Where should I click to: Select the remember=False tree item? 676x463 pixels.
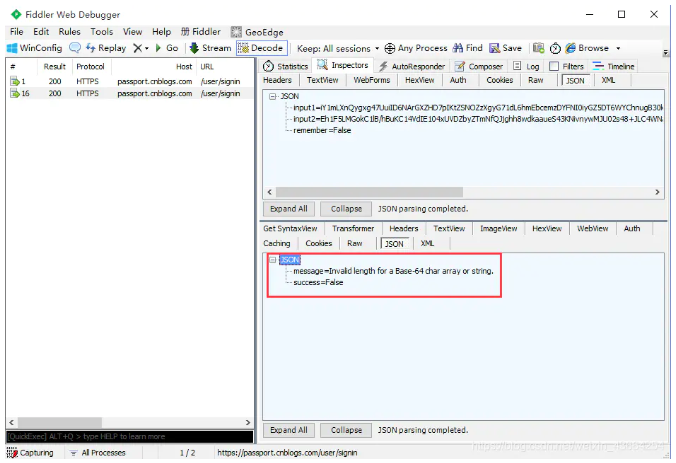pyautogui.click(x=322, y=130)
